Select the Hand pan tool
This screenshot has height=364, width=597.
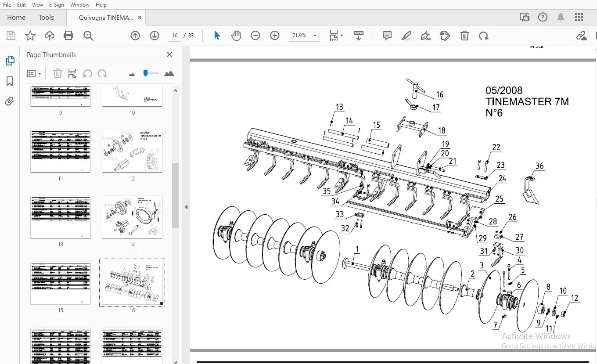tap(236, 36)
